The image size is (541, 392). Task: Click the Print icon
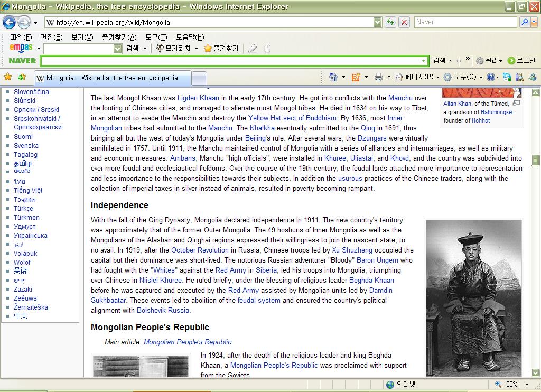[379, 77]
